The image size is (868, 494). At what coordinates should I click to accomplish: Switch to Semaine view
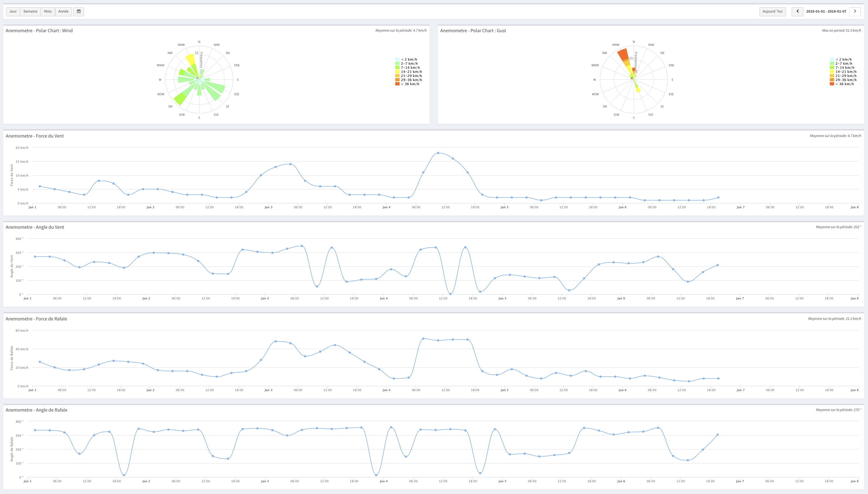tap(30, 11)
